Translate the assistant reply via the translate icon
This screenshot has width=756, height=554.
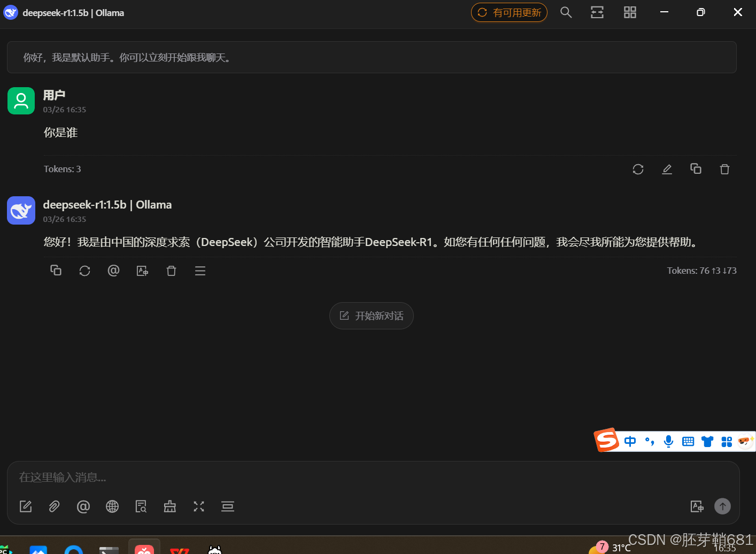tap(142, 271)
